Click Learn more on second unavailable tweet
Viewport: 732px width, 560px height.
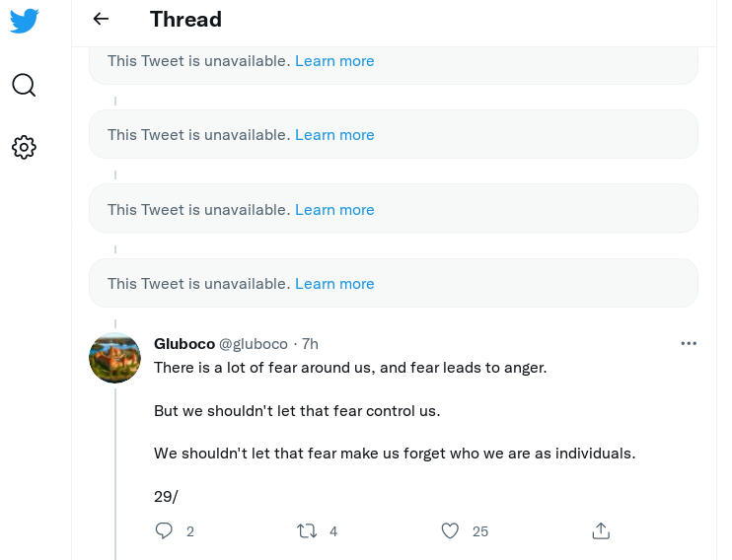[334, 134]
